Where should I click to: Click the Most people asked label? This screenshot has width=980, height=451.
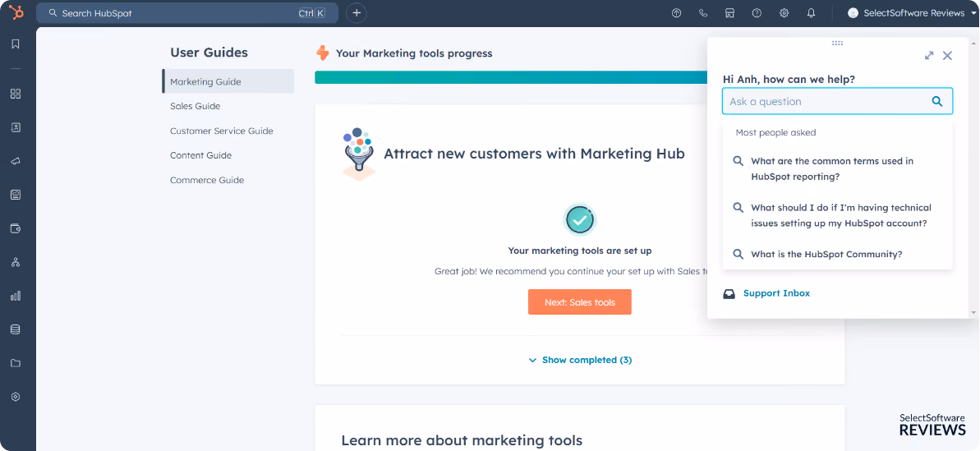(775, 132)
